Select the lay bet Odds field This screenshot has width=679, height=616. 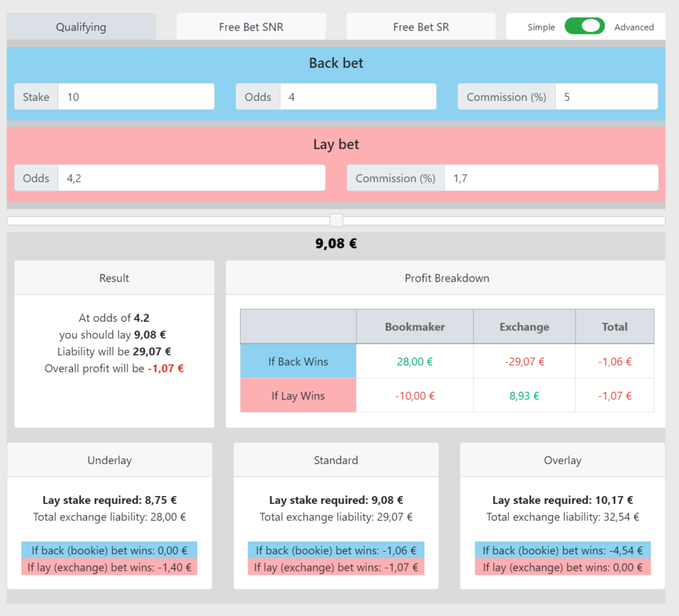[x=192, y=178]
